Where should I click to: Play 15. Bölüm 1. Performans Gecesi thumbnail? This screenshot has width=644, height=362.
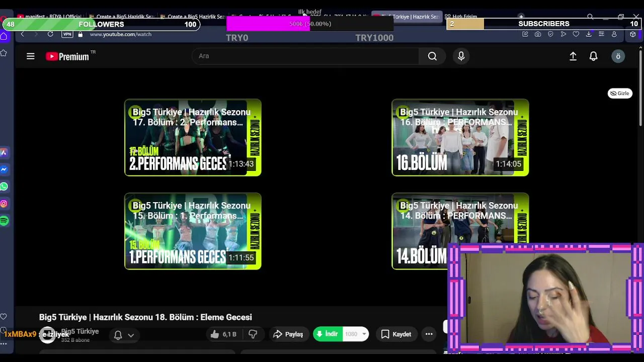click(193, 231)
